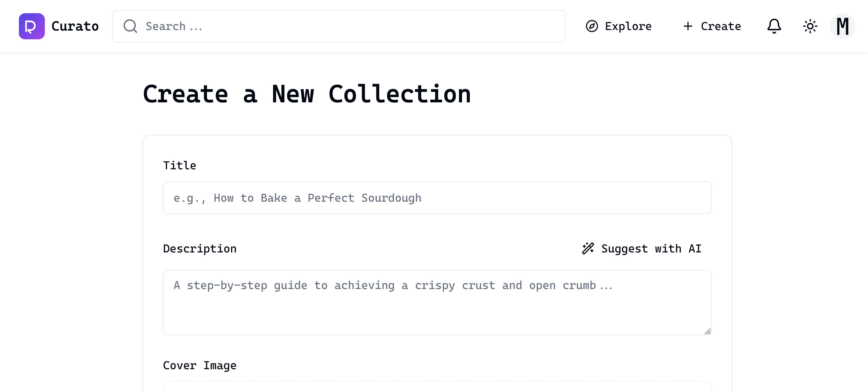Click the Description textarea resize handle
Screen dimensions: 868x392
pyautogui.click(x=707, y=331)
